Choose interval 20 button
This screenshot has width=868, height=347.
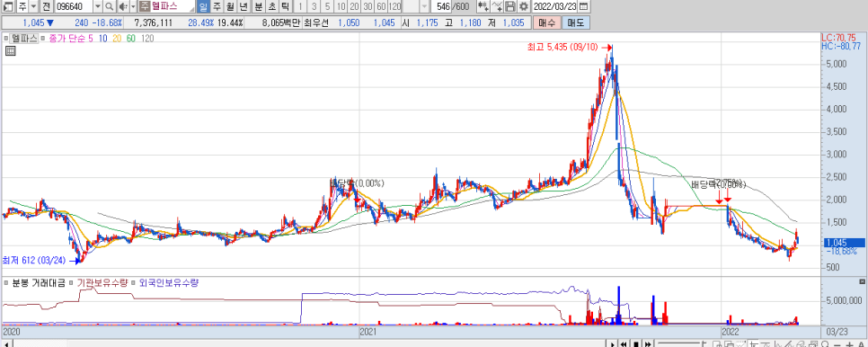tap(354, 6)
